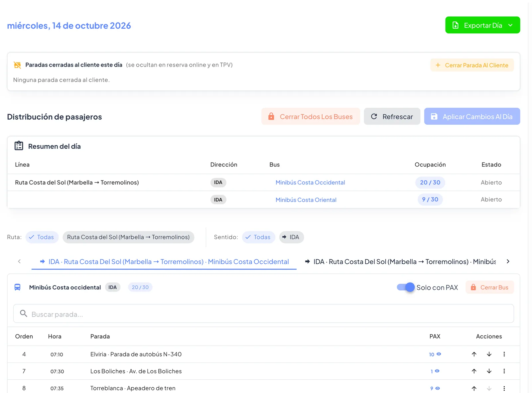
Task: Toggle the Solo con PAX switch
Action: click(x=406, y=287)
